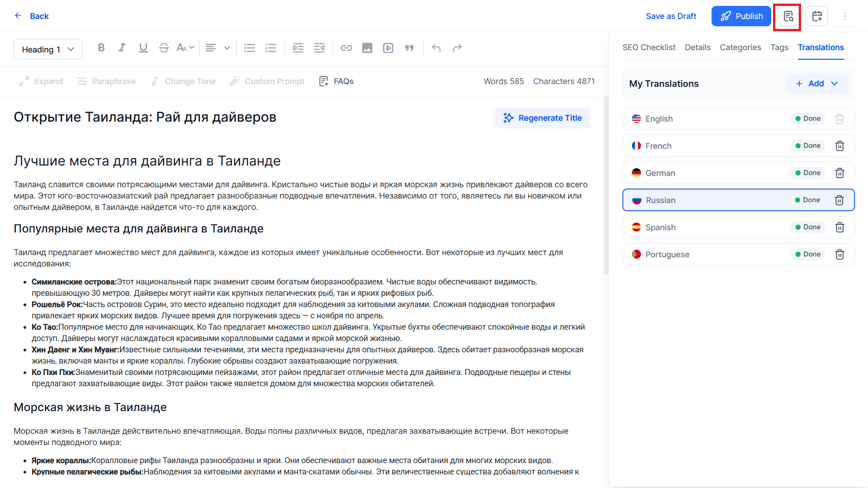Screen dimensions: 868x488
Task: Toggle strikethrough formatting
Action: (164, 48)
